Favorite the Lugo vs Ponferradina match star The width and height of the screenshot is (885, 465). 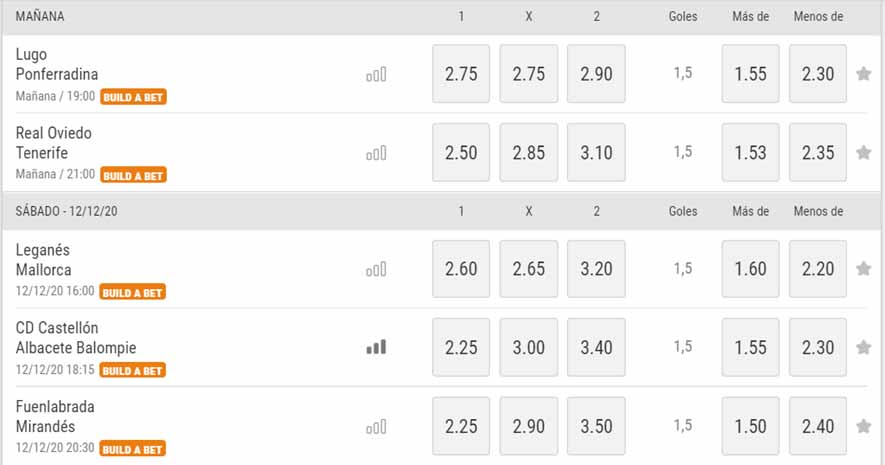864,74
